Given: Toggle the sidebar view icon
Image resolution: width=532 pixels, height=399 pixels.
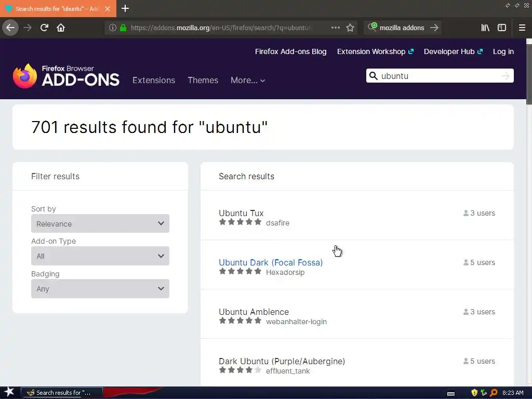Looking at the screenshot, I should (x=502, y=28).
